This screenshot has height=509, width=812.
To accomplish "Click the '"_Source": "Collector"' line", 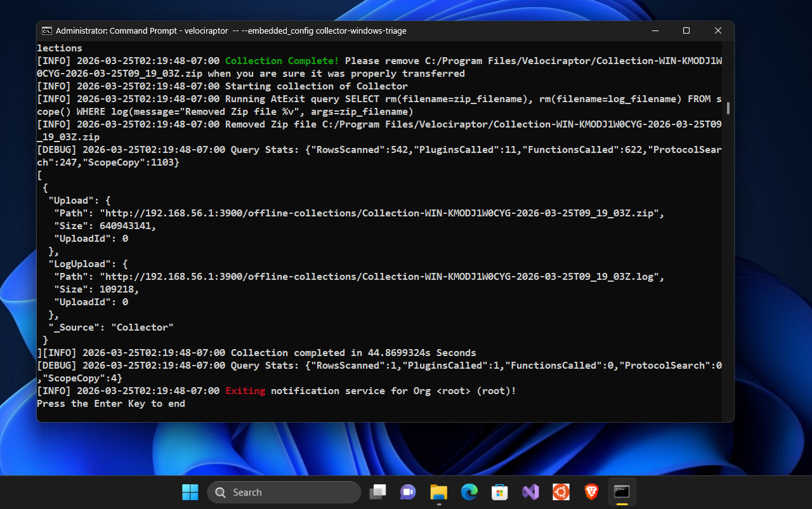I will (x=111, y=327).
